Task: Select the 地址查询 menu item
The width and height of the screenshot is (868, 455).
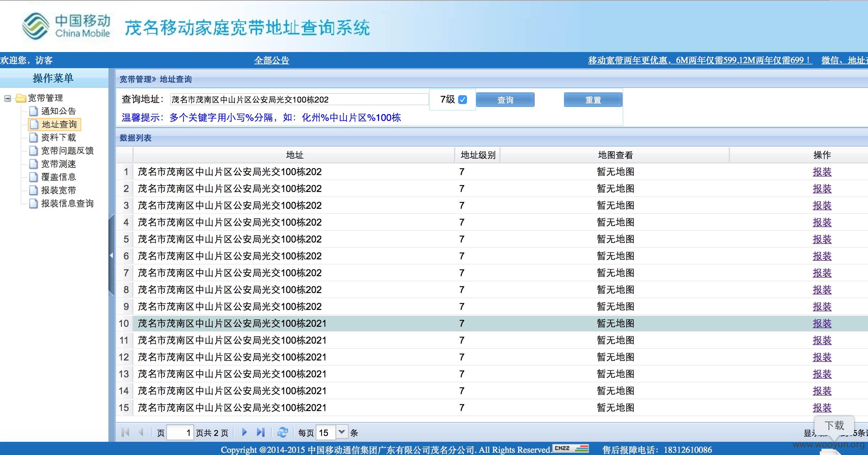Action: click(x=59, y=124)
